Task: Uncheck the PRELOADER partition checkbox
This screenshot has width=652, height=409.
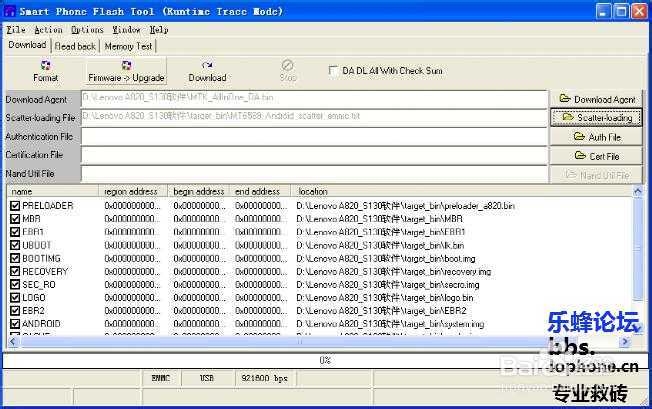Action: point(15,206)
